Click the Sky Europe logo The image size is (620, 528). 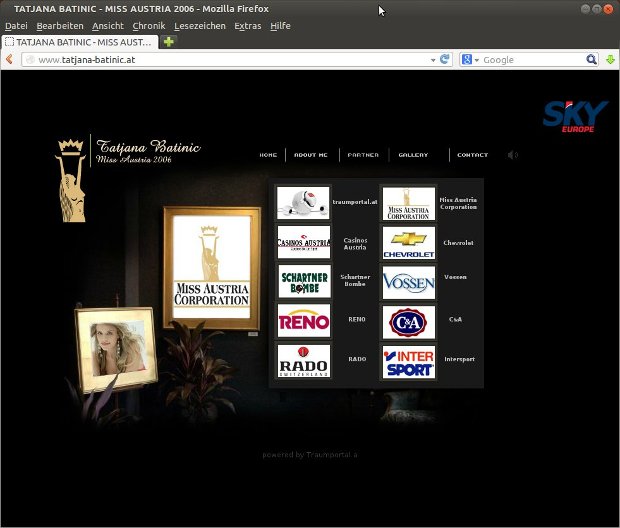[575, 116]
